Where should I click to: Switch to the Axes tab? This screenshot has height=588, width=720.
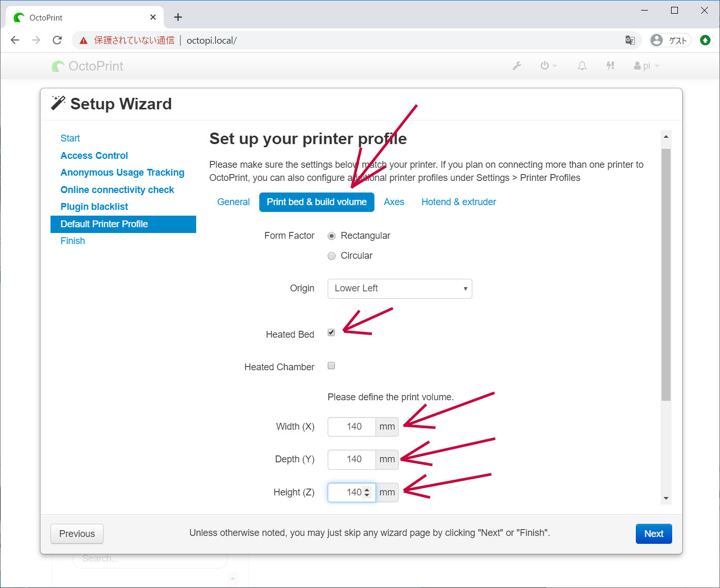pos(394,202)
